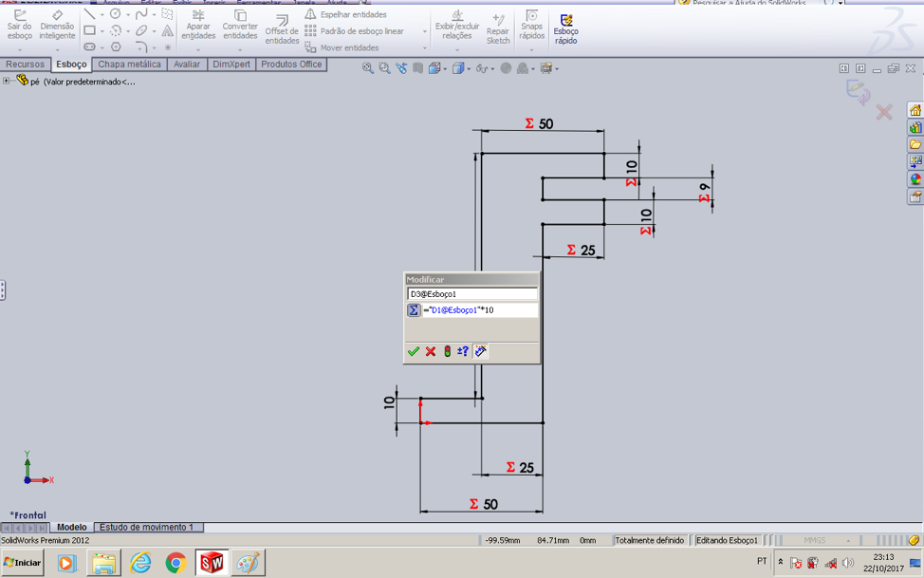Open Rectangle tool dropdown arrow
This screenshot has height=578, width=924.
pos(102,30)
